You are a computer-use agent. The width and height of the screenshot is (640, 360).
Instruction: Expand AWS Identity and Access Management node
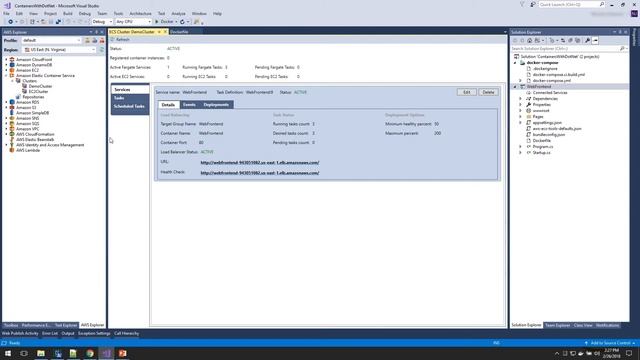tap(6, 145)
